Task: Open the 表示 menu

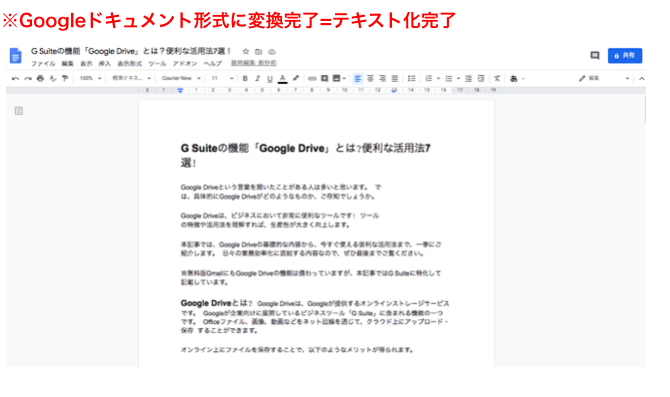Action: click(86, 64)
